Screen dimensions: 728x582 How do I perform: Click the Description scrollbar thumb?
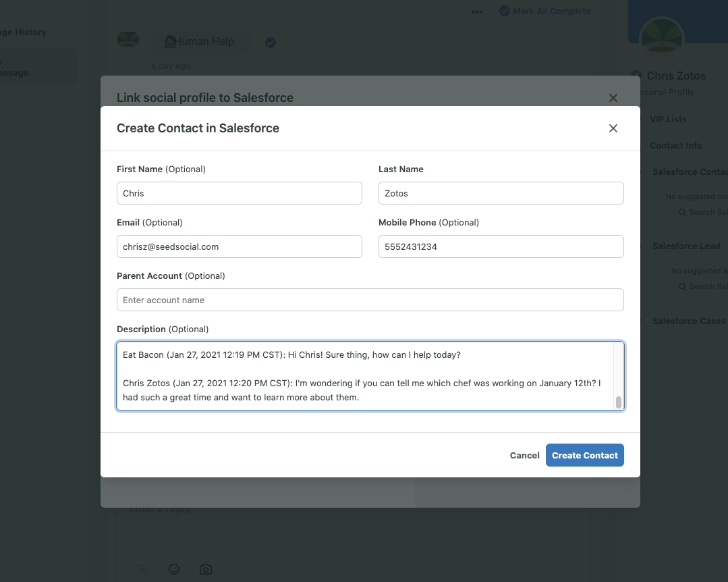(x=619, y=402)
